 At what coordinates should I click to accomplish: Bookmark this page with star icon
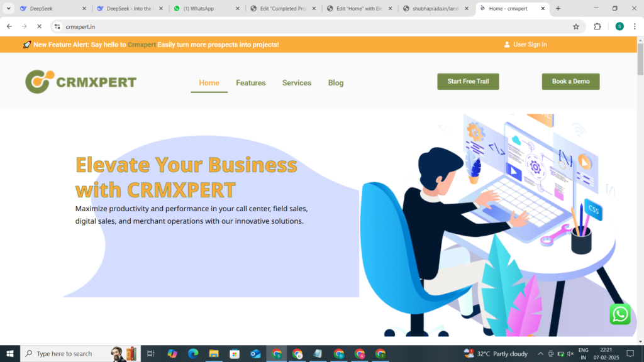pos(576,26)
